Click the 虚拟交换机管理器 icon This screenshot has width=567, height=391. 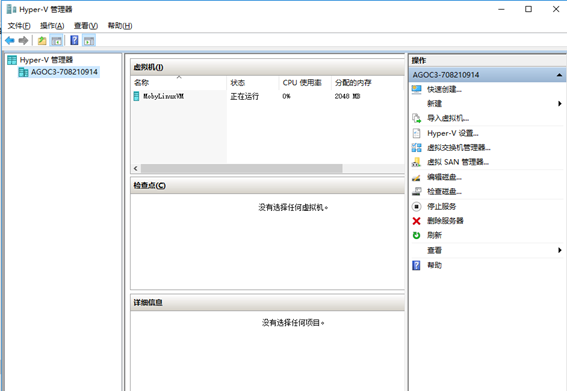coord(417,148)
